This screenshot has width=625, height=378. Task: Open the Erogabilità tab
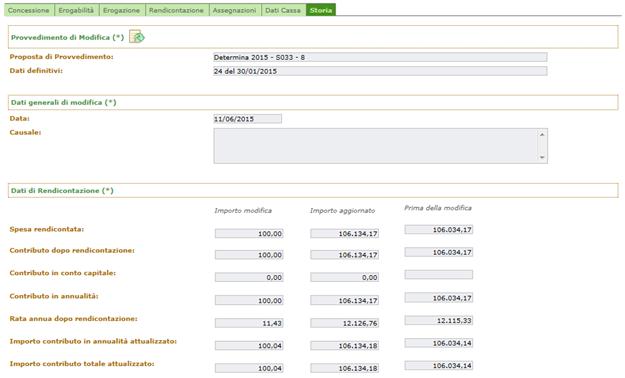click(76, 10)
